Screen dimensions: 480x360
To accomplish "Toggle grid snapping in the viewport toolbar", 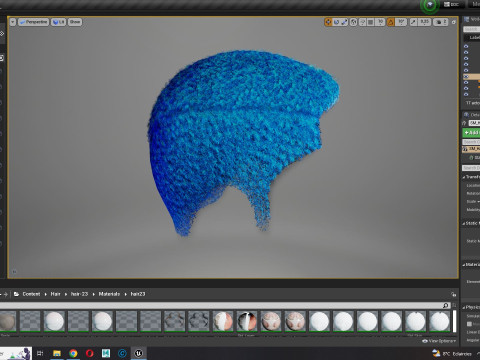I will (x=370, y=22).
